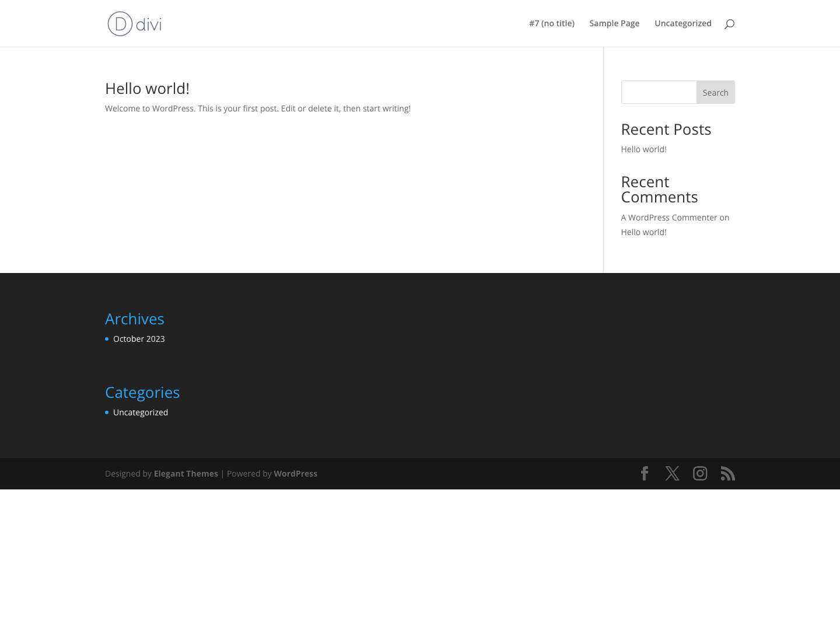This screenshot has height=630, width=840.
Task: Open Uncategorized from the top navigation
Action: (x=683, y=23)
